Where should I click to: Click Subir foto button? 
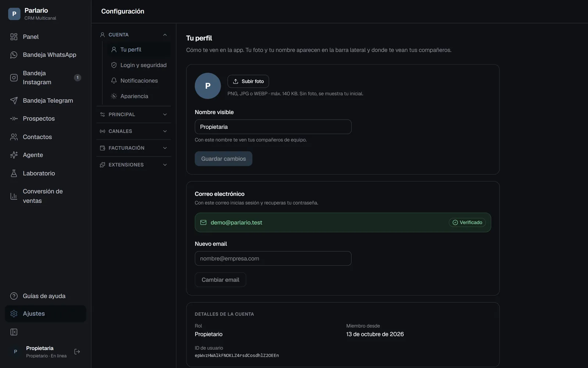(x=248, y=81)
